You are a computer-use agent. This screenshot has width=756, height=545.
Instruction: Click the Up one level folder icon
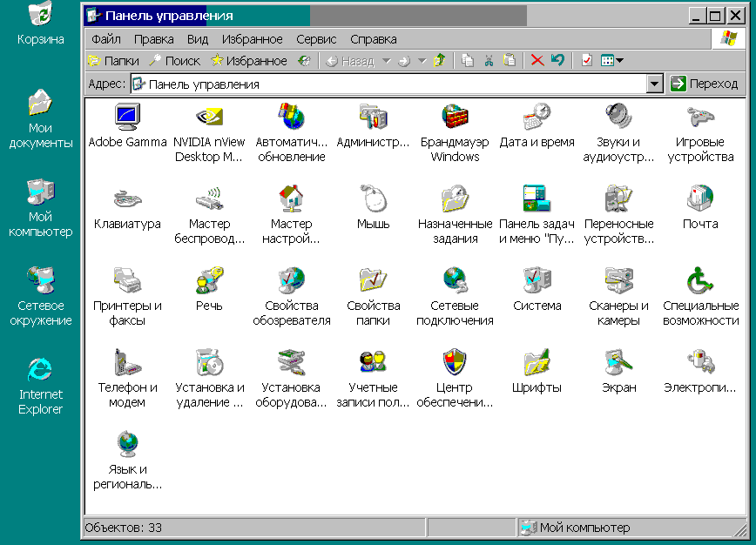(439, 61)
